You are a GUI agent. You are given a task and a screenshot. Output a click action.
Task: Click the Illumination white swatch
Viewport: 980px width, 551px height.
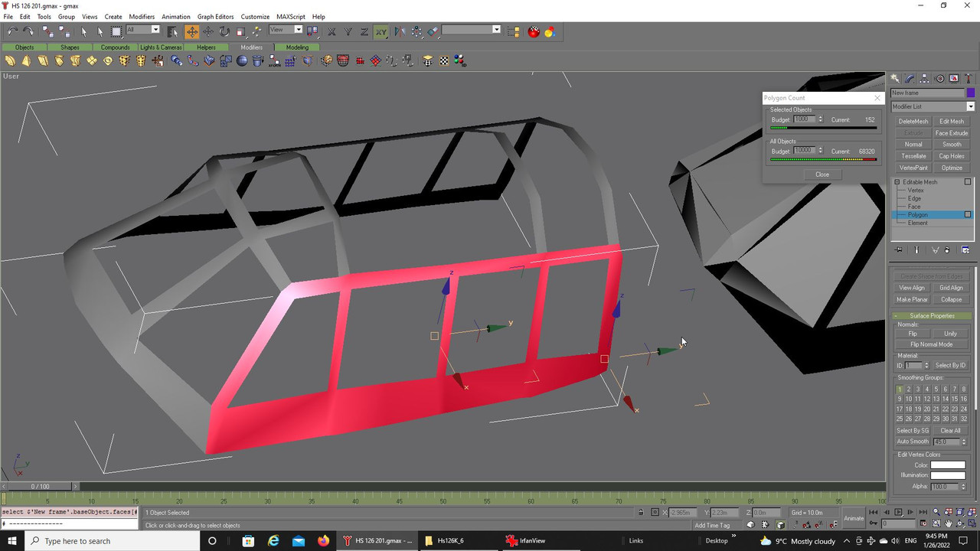point(948,475)
